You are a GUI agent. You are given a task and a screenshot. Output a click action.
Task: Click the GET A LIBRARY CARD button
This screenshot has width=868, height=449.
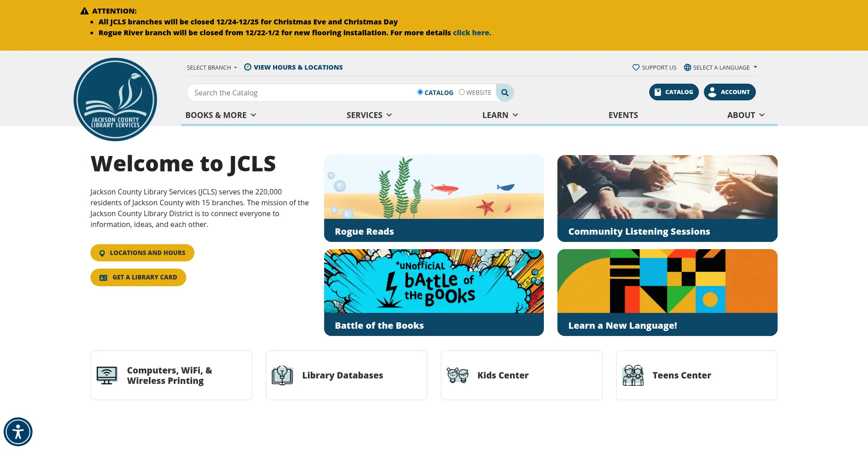[x=138, y=277]
